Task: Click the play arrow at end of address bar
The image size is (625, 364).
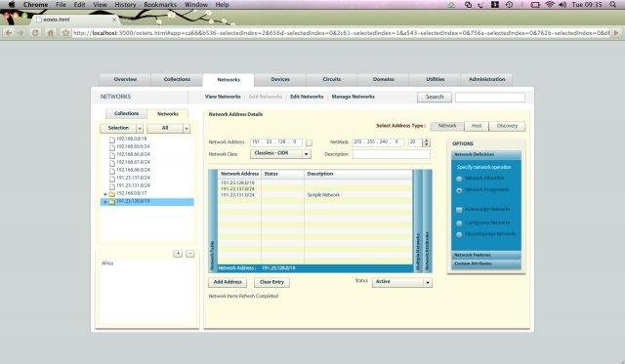Action: [616, 33]
